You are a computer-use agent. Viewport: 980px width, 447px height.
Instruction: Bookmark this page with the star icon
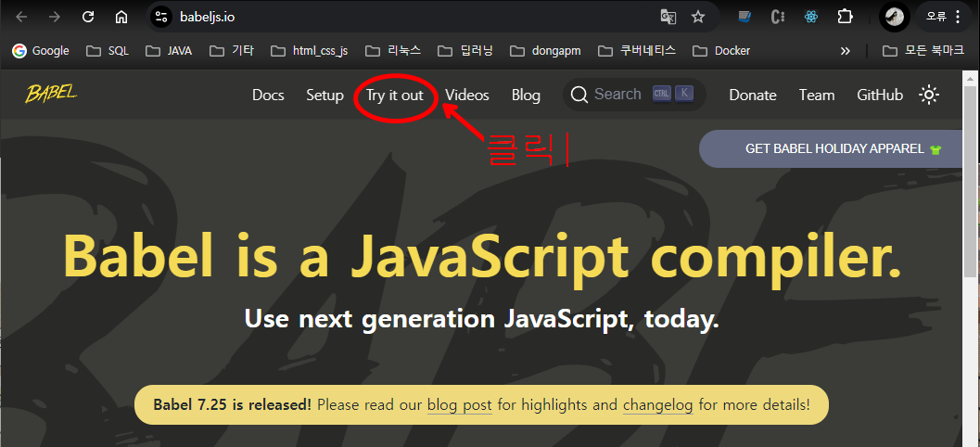click(698, 17)
